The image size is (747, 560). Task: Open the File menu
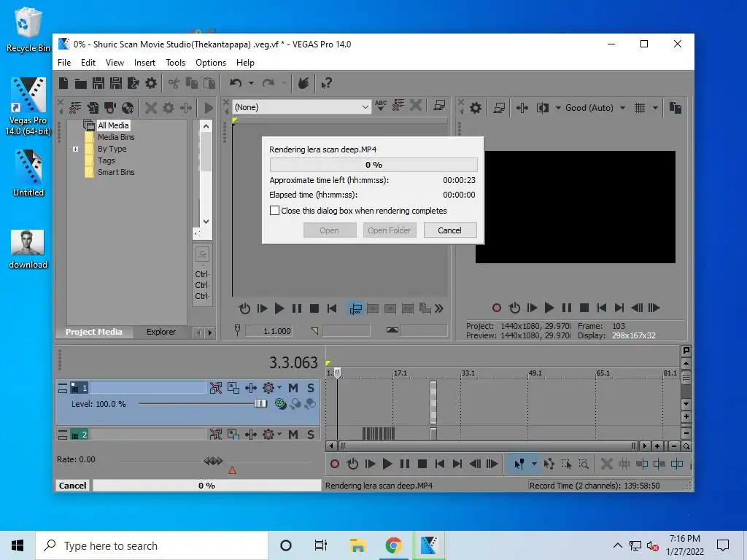click(x=64, y=63)
